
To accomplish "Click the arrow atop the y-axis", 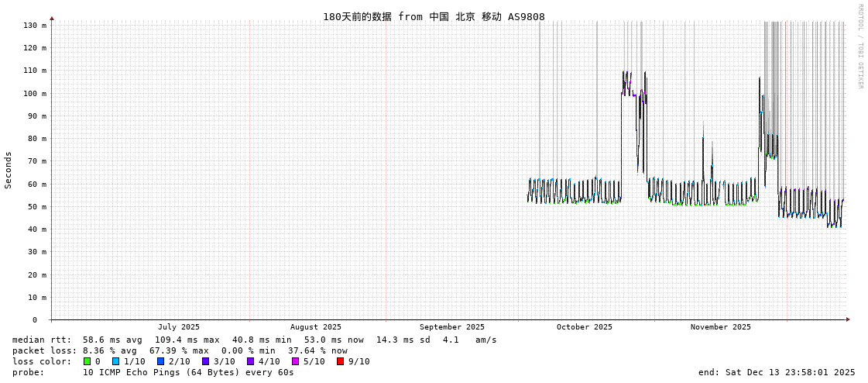I will tap(52, 18).
